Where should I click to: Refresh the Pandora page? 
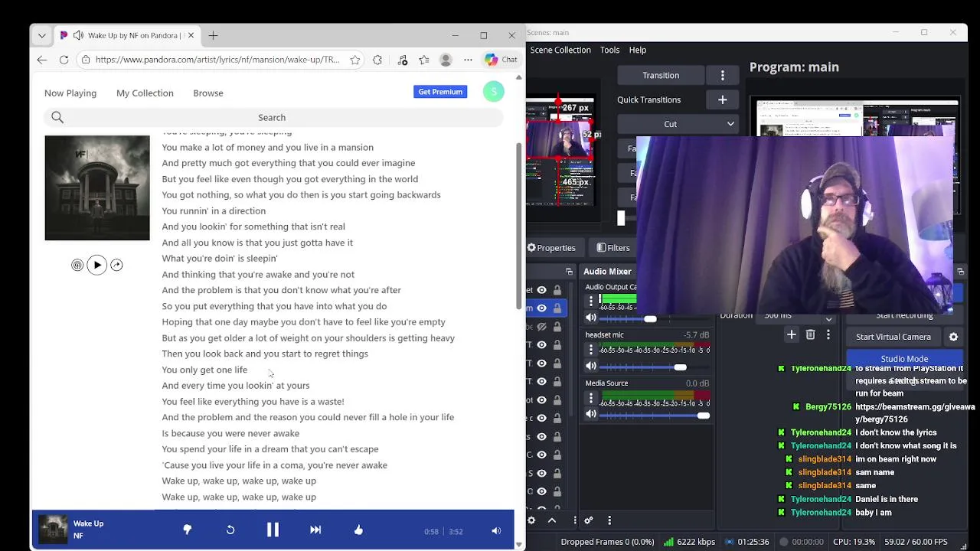click(64, 60)
